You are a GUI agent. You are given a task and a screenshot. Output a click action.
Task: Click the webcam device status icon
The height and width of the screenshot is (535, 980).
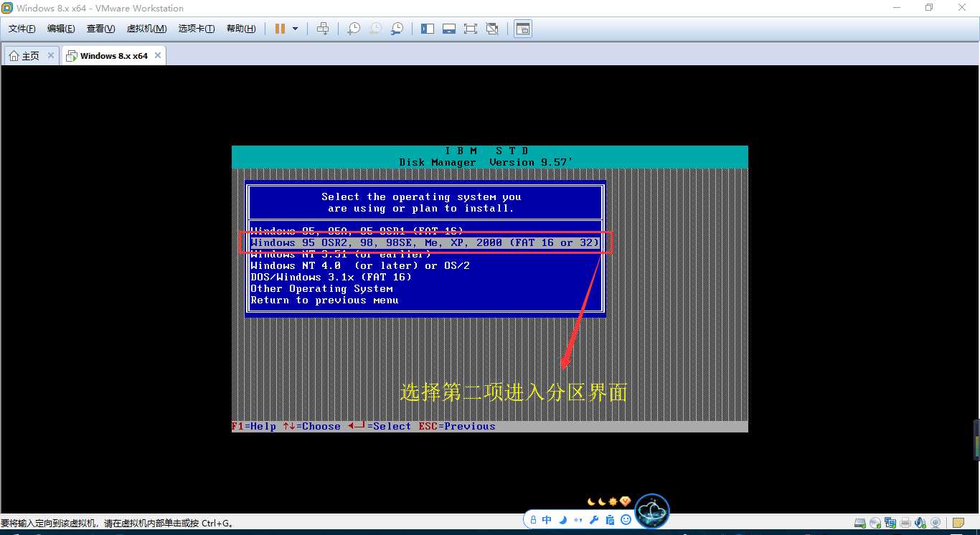(936, 523)
